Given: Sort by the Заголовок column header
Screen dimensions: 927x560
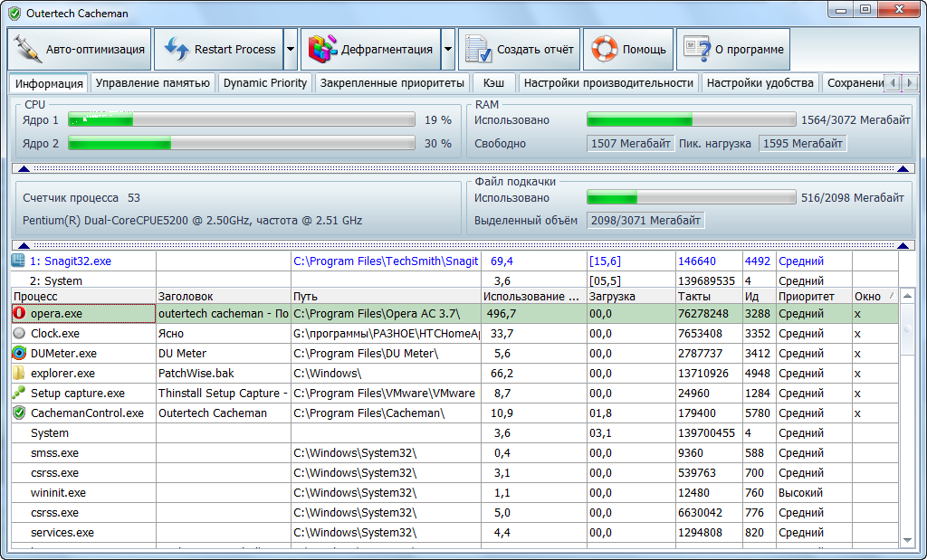Looking at the screenshot, I should point(224,296).
